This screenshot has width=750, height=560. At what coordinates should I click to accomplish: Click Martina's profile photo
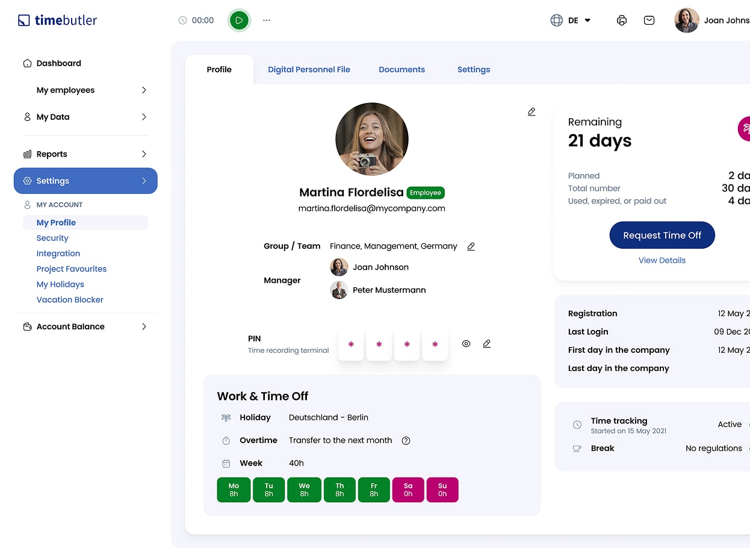[x=372, y=139]
